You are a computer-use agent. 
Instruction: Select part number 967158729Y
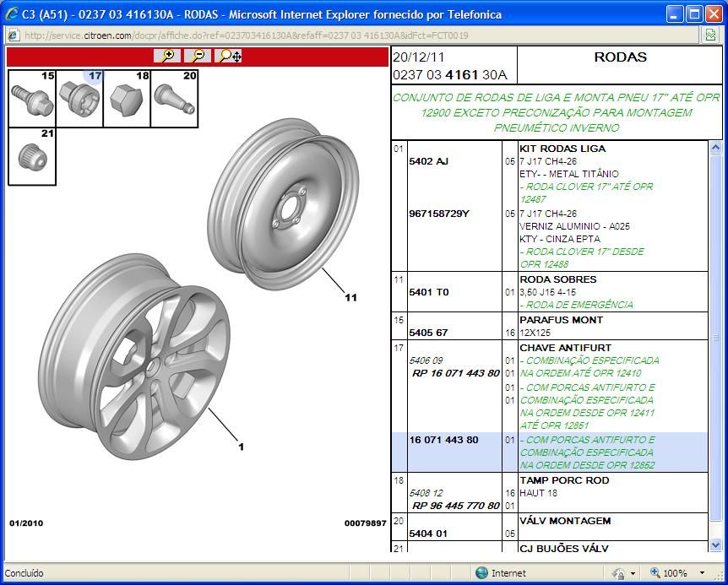coord(439,214)
